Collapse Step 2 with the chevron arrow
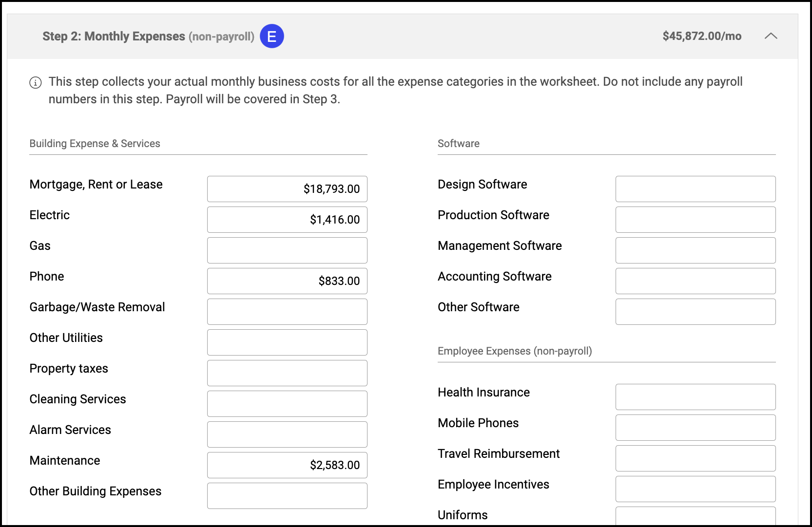The image size is (812, 527). 771,36
